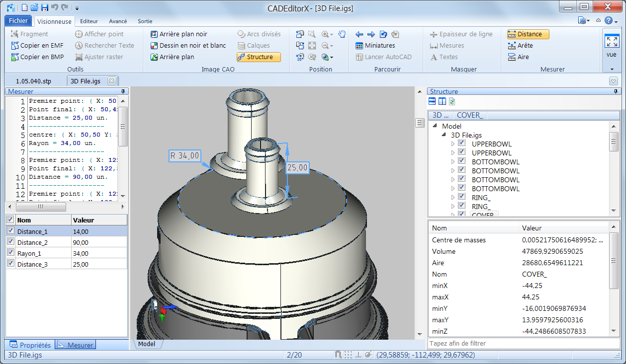Switch to the 1.05.040.stp document tab
The image size is (626, 364).
[33, 81]
